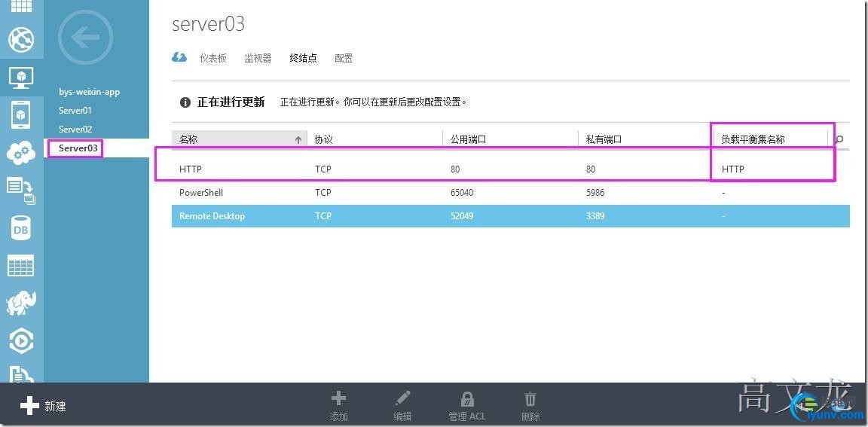
Task: Select Server03 in list
Action: [x=78, y=148]
